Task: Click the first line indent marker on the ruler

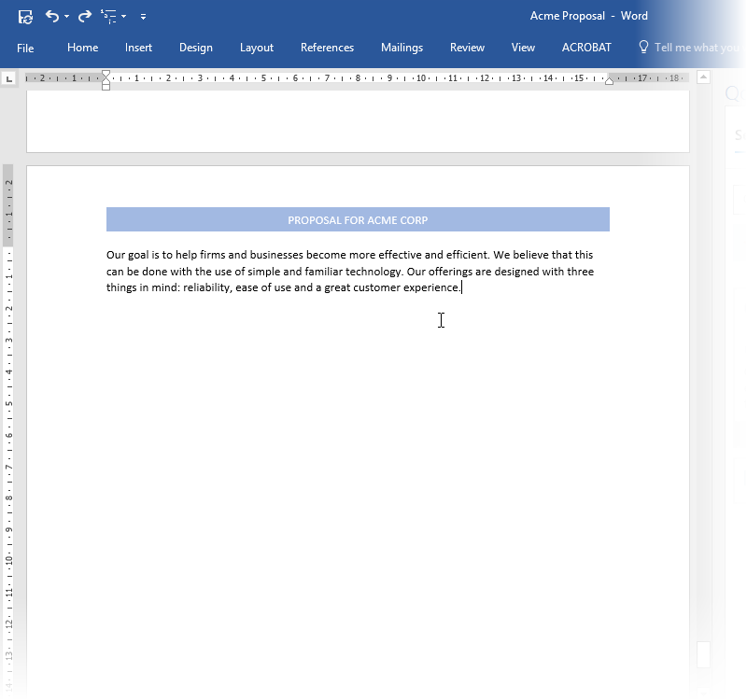Action: click(106, 75)
